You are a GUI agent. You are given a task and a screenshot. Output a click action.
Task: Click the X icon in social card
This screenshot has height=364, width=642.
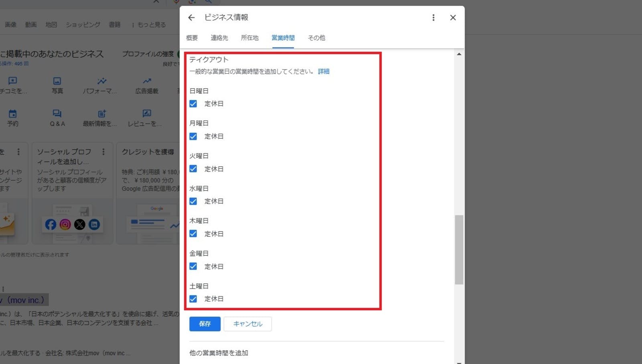tap(79, 224)
